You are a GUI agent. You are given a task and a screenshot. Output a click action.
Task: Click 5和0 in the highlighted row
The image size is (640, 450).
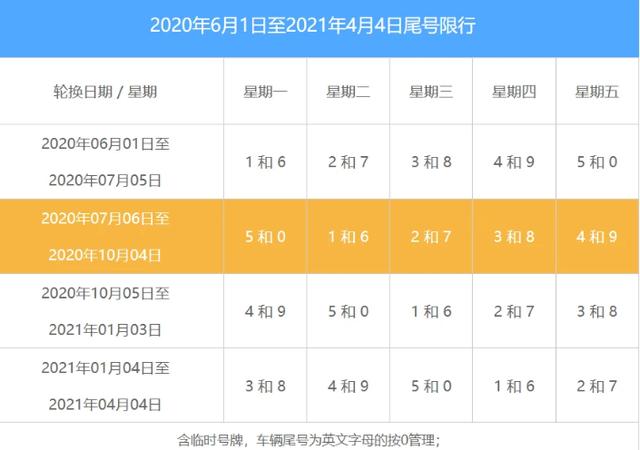point(265,237)
